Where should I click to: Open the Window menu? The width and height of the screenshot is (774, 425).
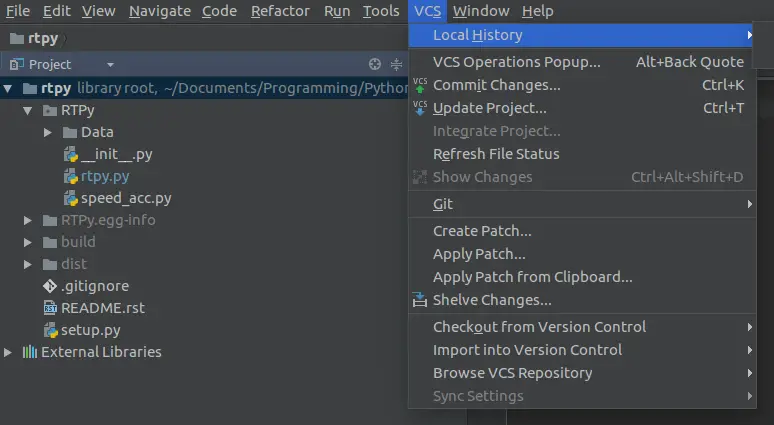(x=481, y=11)
